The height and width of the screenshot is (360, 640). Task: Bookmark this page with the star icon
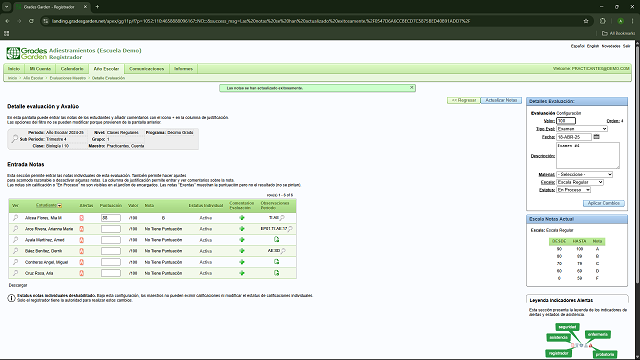[586, 21]
